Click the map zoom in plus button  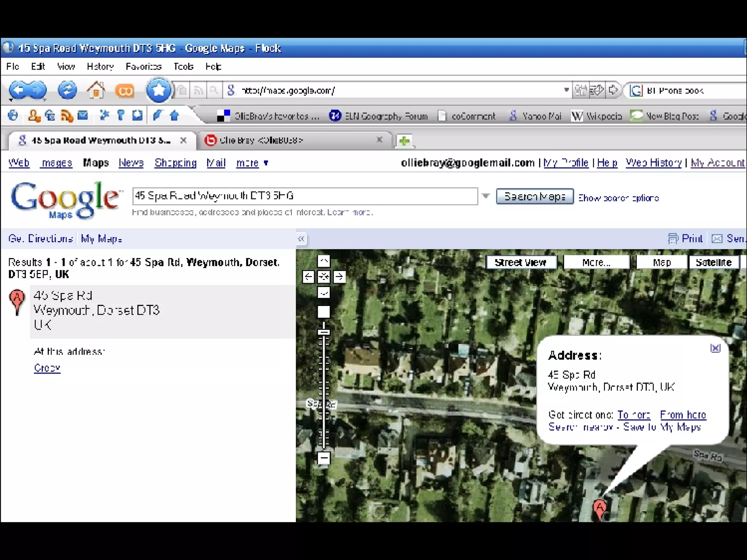pyautogui.click(x=324, y=312)
